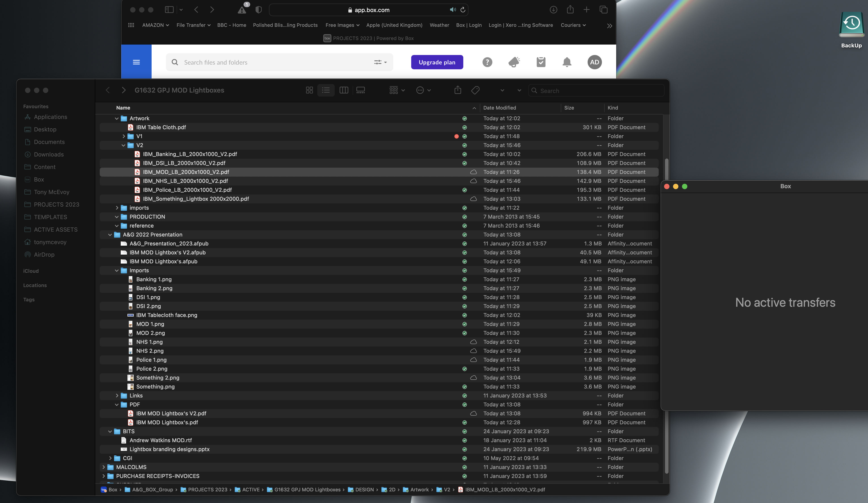Open Safari privacy shield icon
The height and width of the screenshot is (503, 868).
[258, 10]
